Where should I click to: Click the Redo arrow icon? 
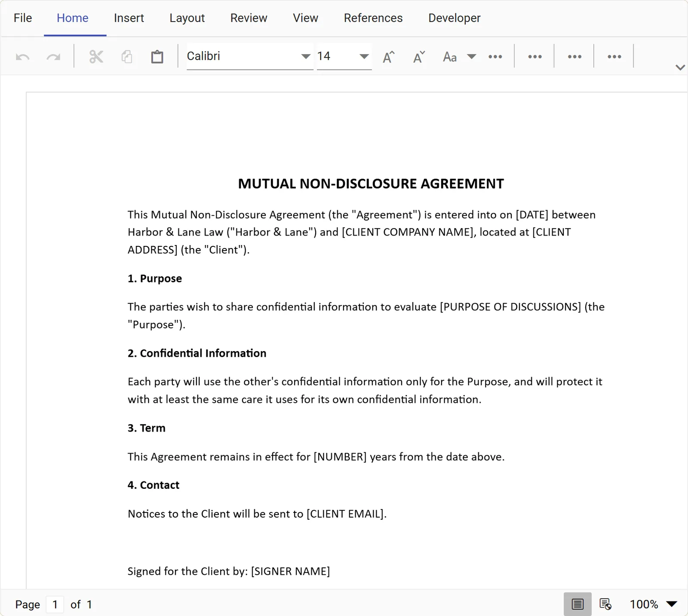[x=53, y=57]
